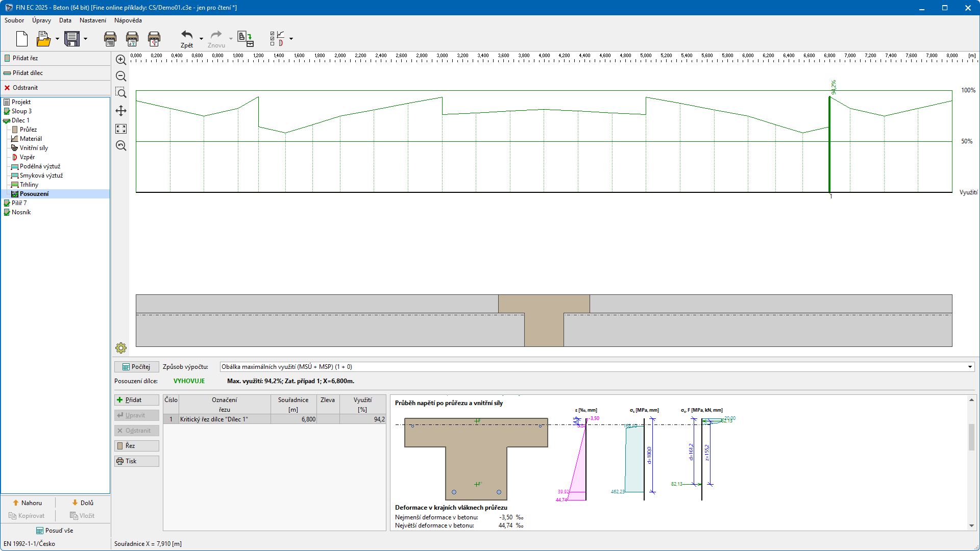Viewport: 980px width, 551px height.
Task: Click the new file icon
Action: 21,39
